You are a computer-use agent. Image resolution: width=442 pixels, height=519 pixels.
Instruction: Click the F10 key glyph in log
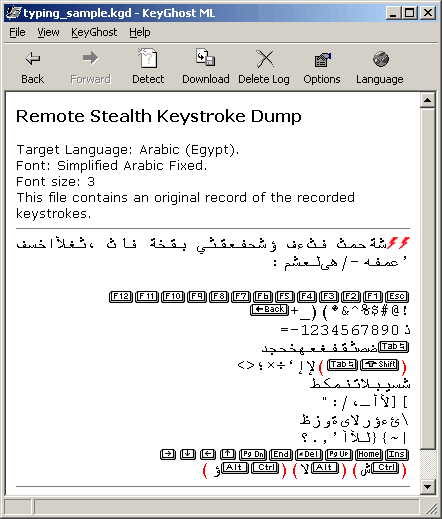pyautogui.click(x=173, y=296)
